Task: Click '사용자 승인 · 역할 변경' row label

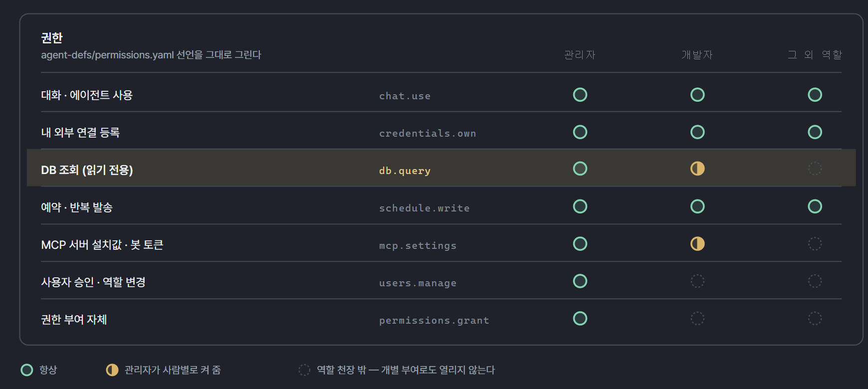Action: coord(93,282)
